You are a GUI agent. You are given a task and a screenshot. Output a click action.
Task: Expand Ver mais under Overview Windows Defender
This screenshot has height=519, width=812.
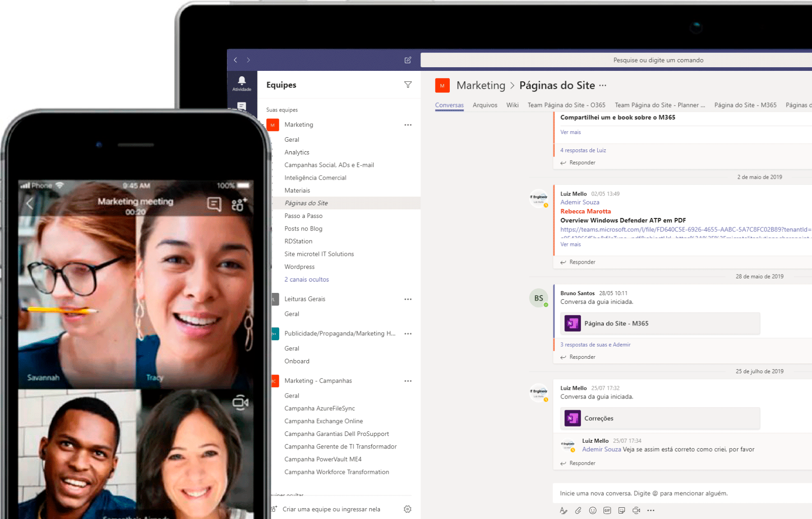pos(570,244)
